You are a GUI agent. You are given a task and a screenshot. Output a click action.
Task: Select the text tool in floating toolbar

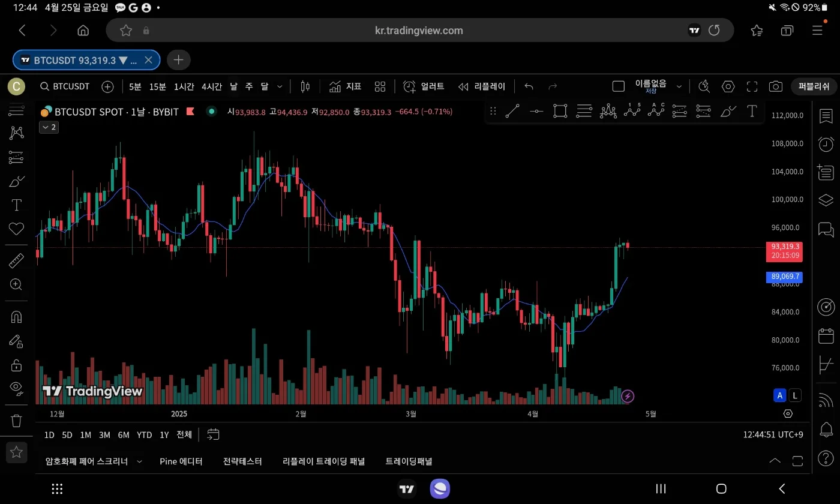(752, 111)
